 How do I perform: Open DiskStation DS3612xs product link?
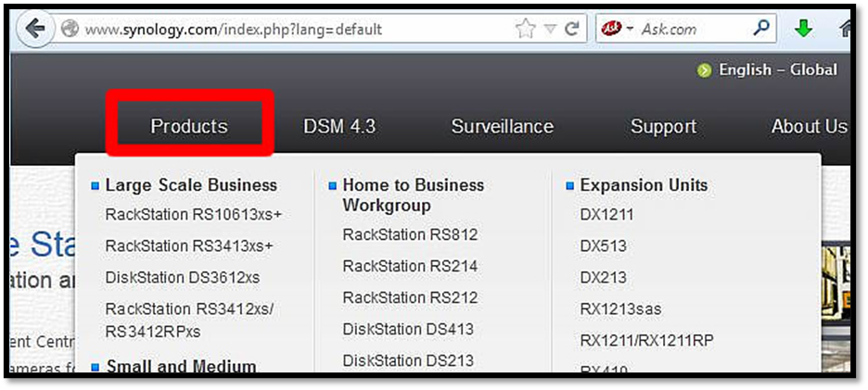coord(182,277)
